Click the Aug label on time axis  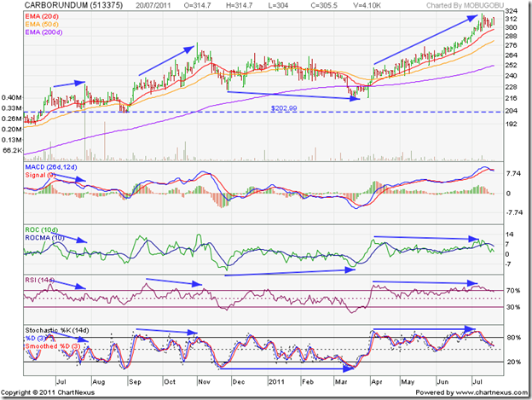98,382
